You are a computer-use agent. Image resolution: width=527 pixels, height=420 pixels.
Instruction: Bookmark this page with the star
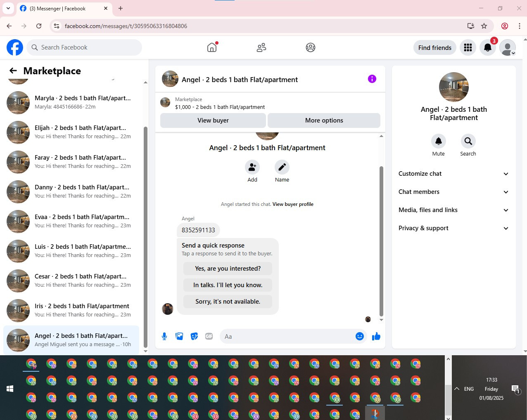coord(484,26)
